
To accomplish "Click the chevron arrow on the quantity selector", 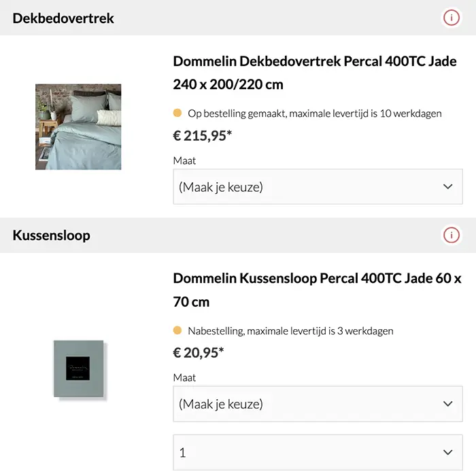I will (x=447, y=452).
